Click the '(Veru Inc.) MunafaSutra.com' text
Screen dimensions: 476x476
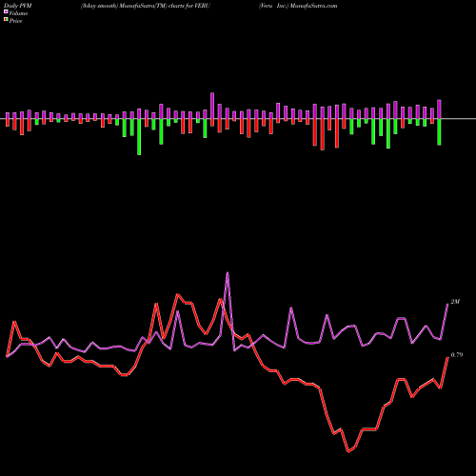pos(298,6)
